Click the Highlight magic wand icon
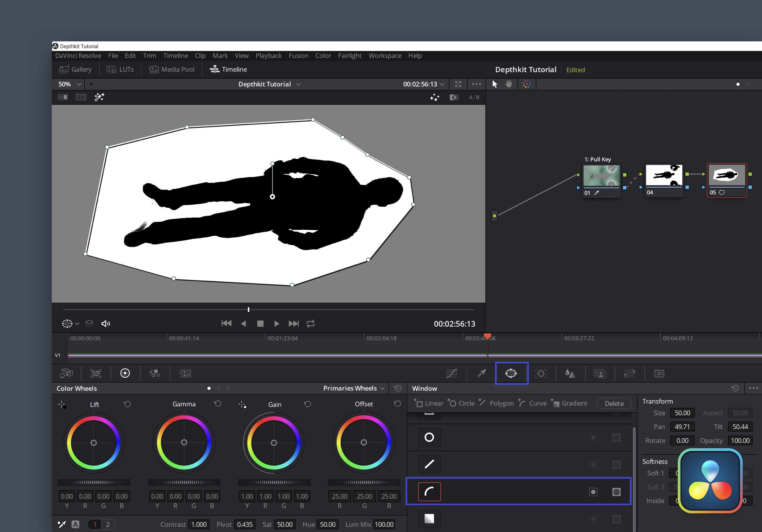762x532 pixels. click(x=99, y=97)
